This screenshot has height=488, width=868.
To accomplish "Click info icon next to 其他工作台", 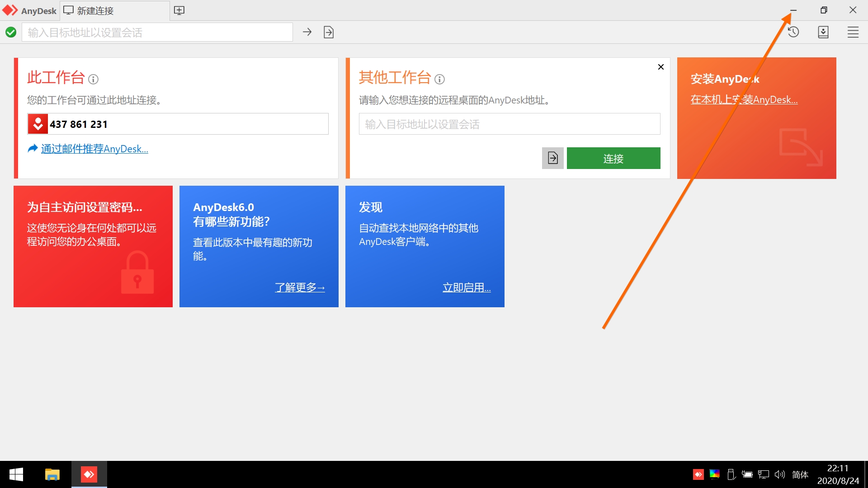I will point(439,80).
